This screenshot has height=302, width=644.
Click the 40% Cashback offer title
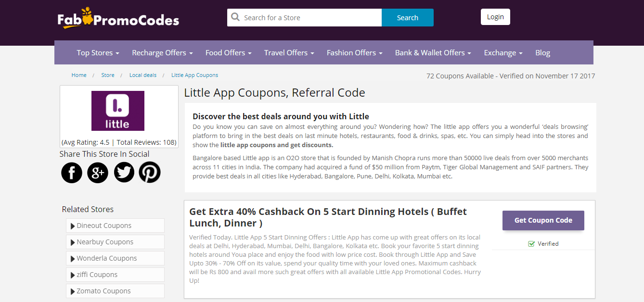[328, 217]
